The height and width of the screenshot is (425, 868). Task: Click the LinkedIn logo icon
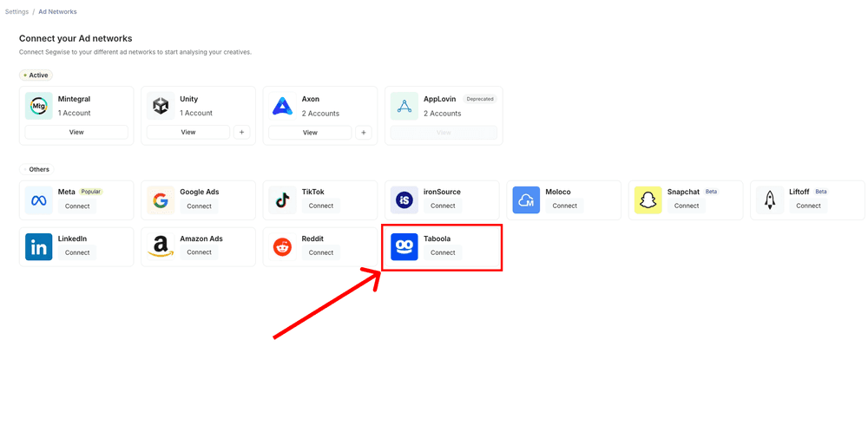39,247
